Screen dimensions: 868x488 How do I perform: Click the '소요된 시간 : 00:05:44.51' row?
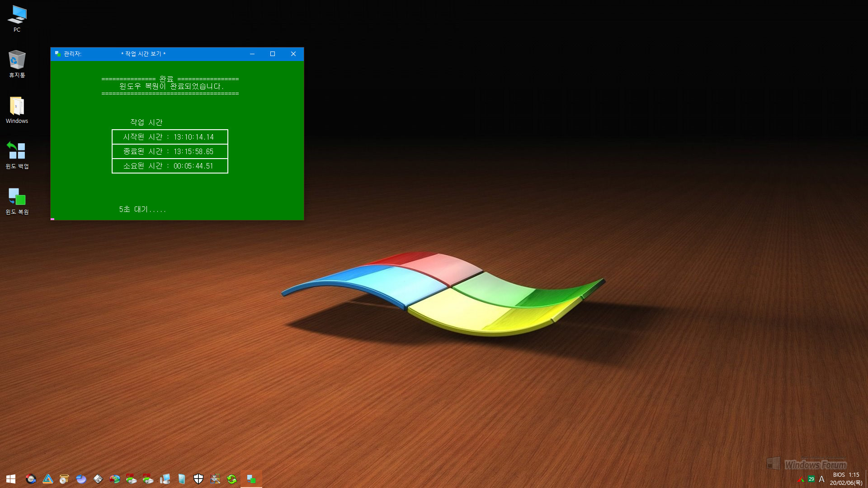point(170,166)
